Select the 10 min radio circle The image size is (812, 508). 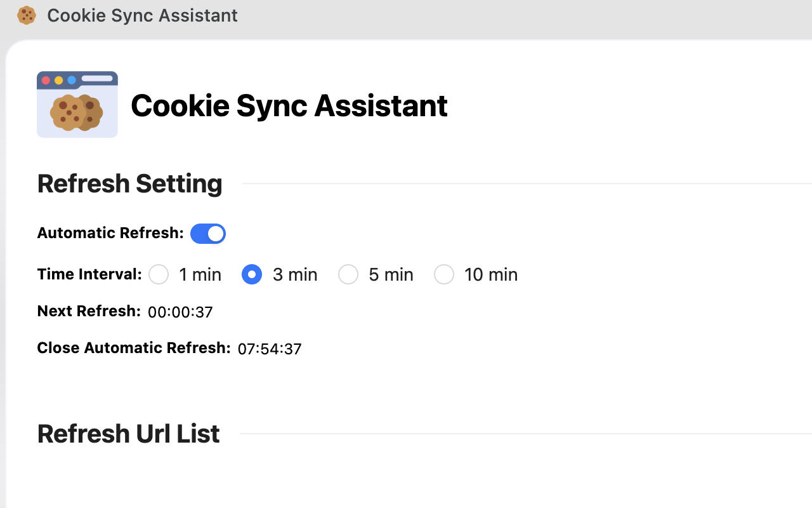tap(444, 274)
